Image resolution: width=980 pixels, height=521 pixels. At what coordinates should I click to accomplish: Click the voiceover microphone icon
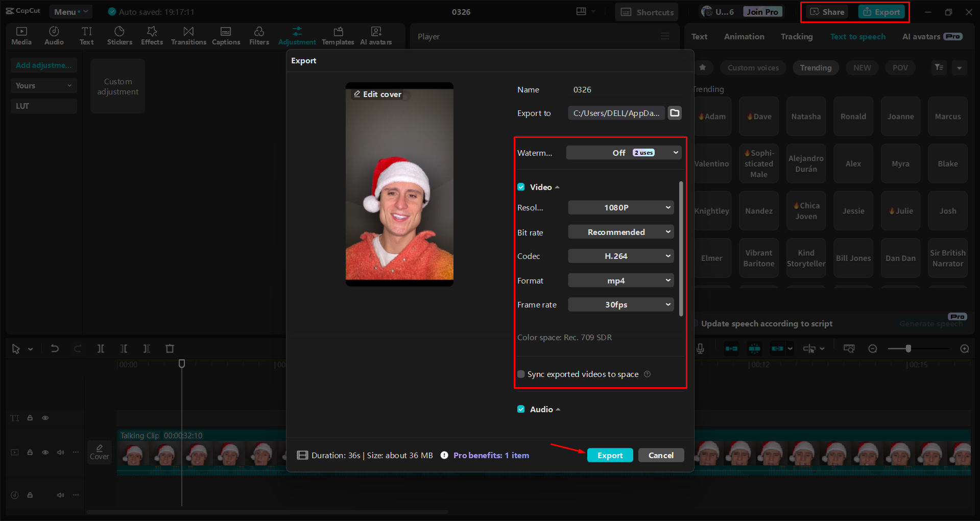pyautogui.click(x=700, y=348)
